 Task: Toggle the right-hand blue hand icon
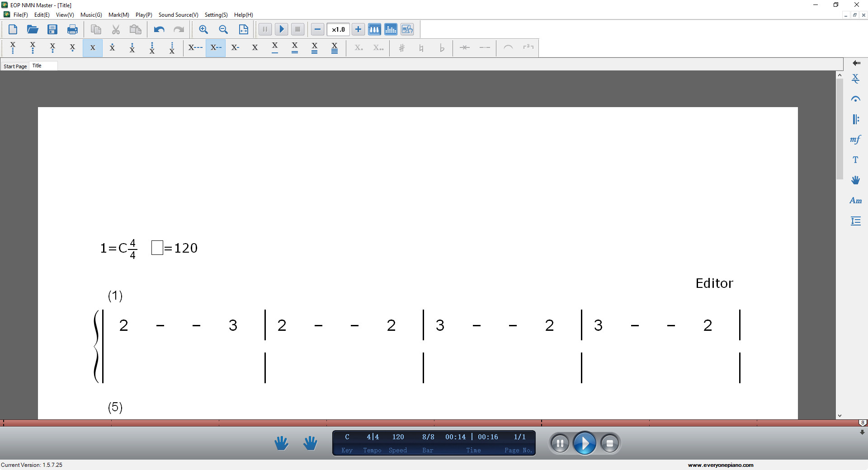point(310,443)
